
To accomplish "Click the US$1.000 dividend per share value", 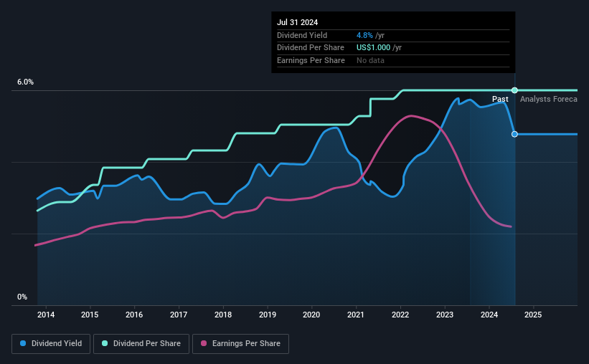I will pos(373,48).
